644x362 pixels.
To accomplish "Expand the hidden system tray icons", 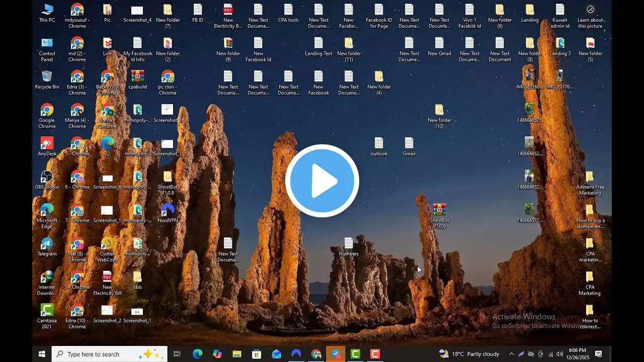I will (511, 354).
